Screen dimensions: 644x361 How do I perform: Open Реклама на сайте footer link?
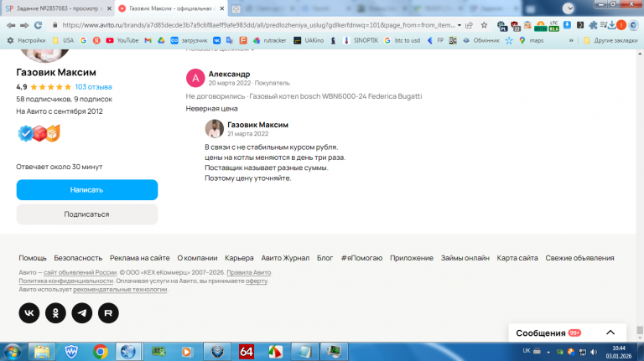pyautogui.click(x=140, y=258)
